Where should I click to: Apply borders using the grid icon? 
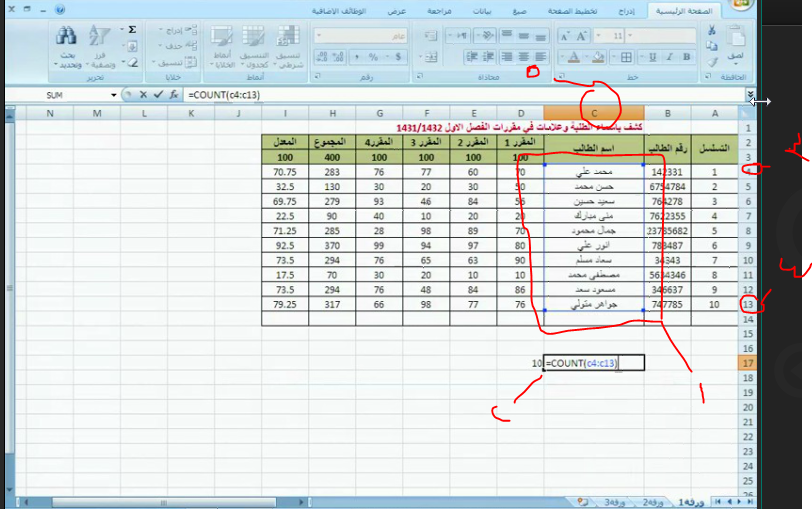(626, 57)
